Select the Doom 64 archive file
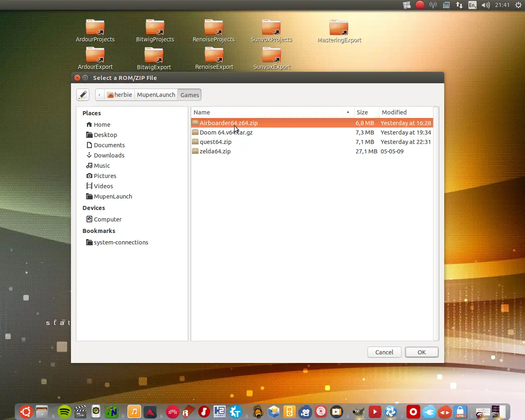Screen dimensions: 525x420 point(226,132)
